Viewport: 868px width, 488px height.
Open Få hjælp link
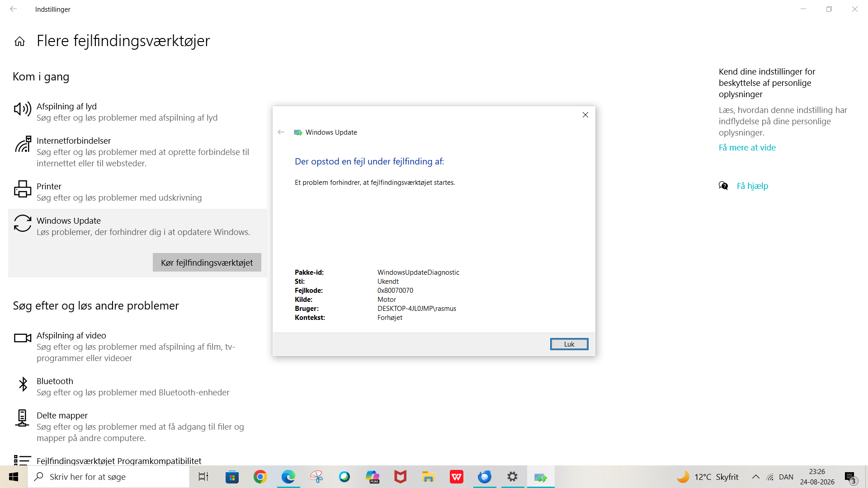pos(753,186)
